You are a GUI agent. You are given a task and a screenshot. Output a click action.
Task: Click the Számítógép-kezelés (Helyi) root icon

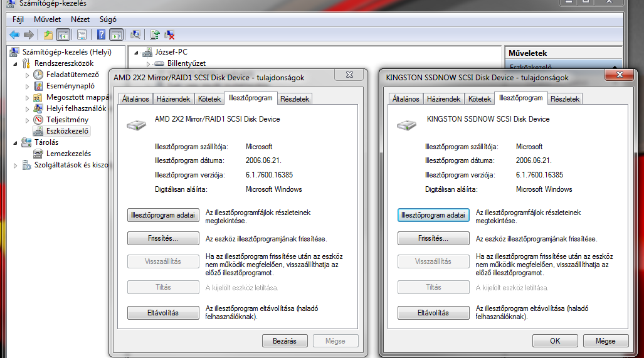[14, 52]
